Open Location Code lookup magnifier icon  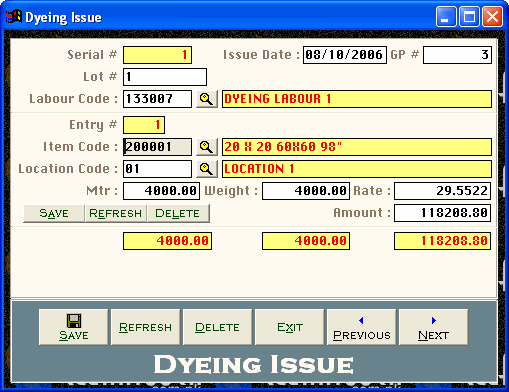207,169
